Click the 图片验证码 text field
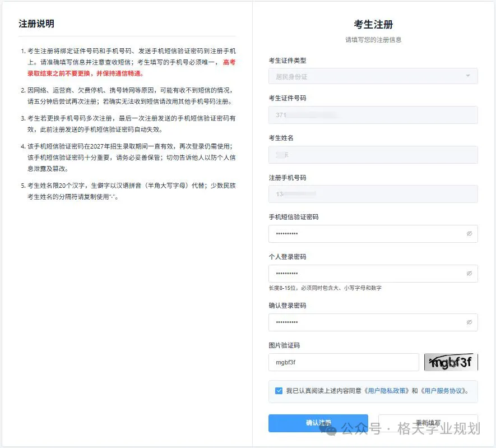Image resolution: width=496 pixels, height=448 pixels. click(344, 362)
